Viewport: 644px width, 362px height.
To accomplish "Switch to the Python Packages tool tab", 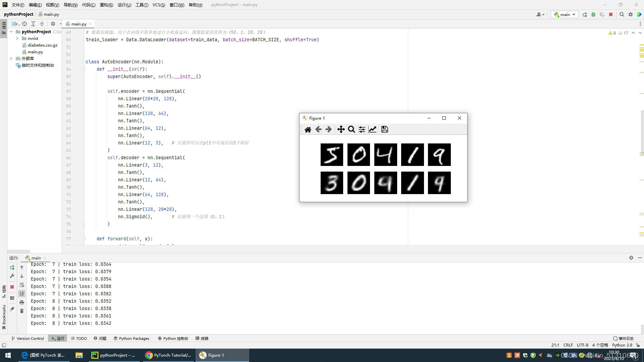I will (x=131, y=339).
